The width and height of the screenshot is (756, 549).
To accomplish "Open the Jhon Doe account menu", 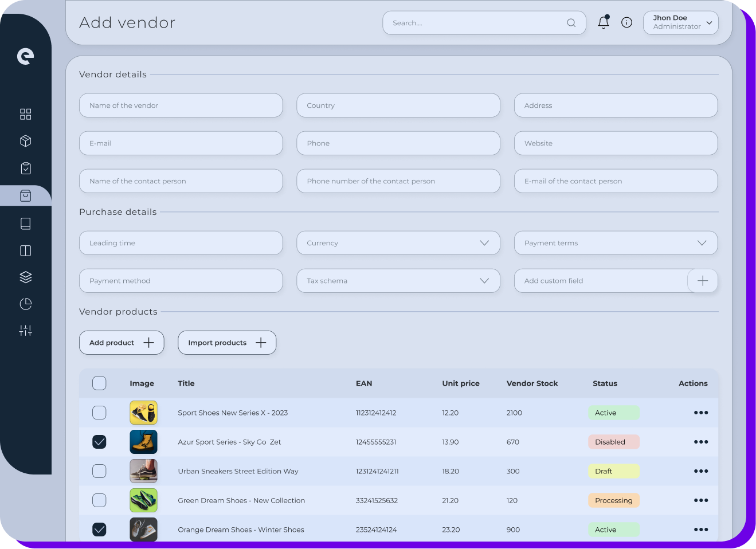I will coord(680,22).
